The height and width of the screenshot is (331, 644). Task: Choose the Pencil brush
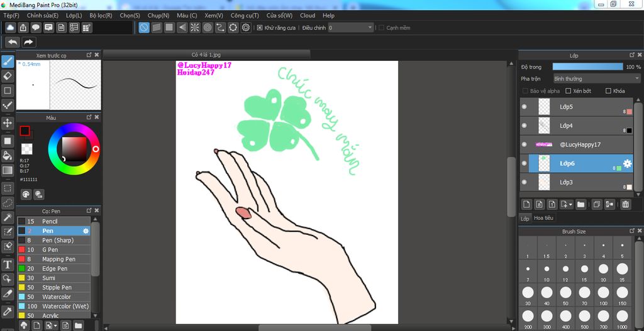pos(54,222)
